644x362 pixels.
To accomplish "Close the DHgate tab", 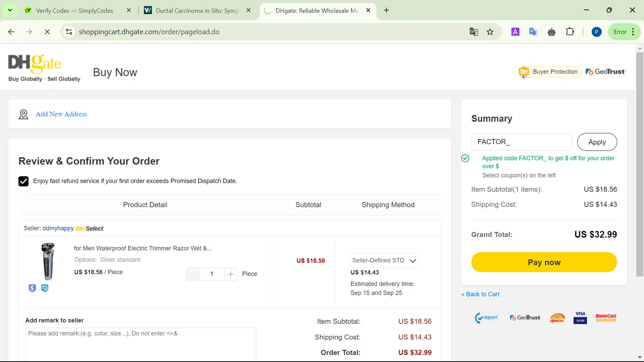I will (368, 10).
